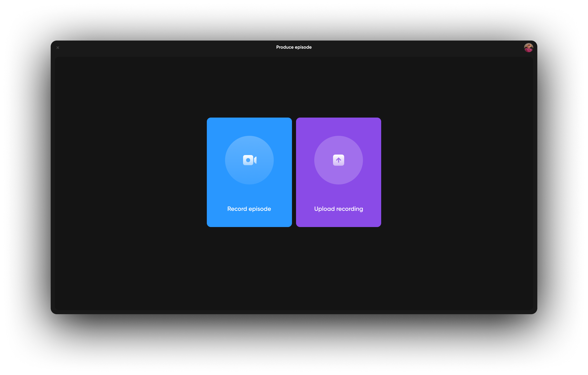588x375 pixels.
Task: Select the Record episode text label
Action: point(249,209)
